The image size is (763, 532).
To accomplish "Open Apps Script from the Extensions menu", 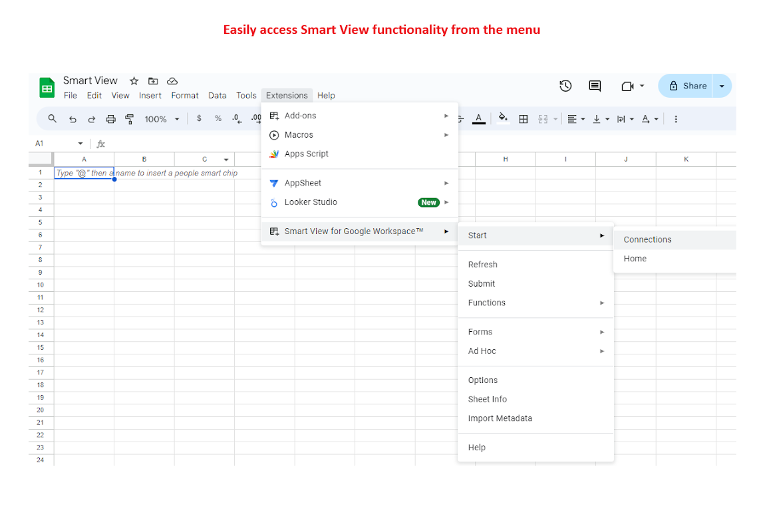I will (x=360, y=154).
